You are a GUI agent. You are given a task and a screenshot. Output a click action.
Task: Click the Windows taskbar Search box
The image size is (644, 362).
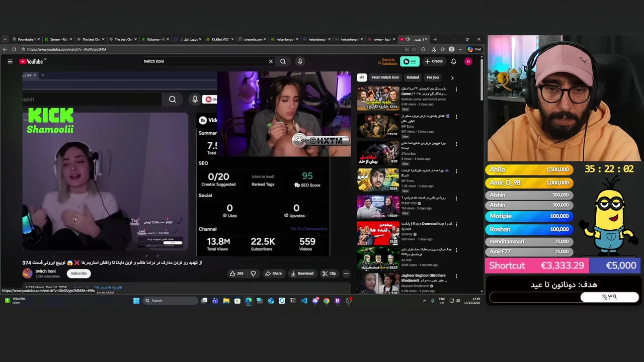click(x=170, y=301)
